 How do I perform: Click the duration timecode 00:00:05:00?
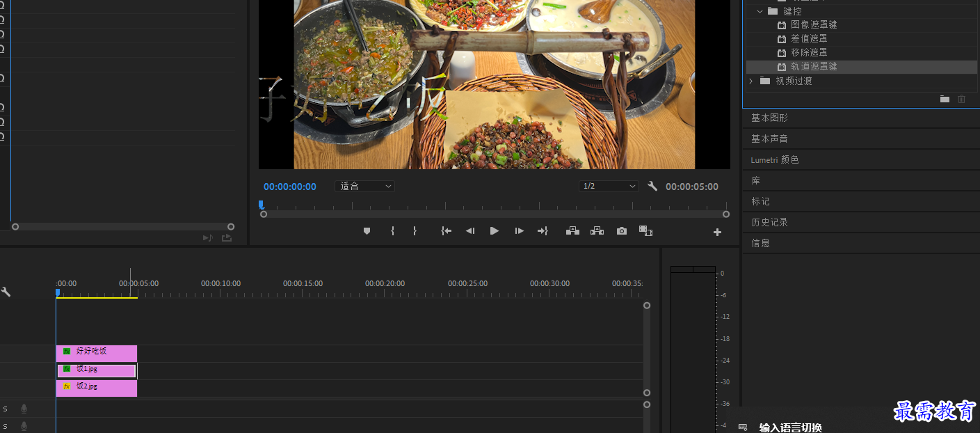click(692, 187)
